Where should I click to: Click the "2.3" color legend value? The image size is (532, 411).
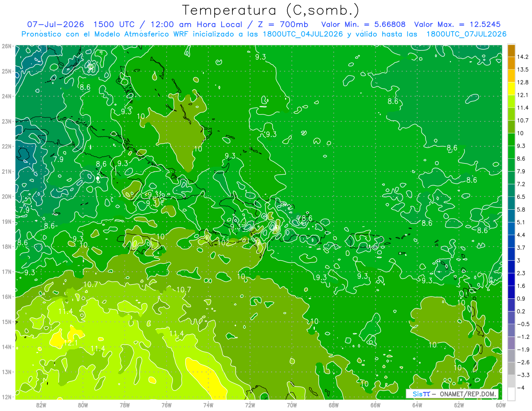(521, 273)
